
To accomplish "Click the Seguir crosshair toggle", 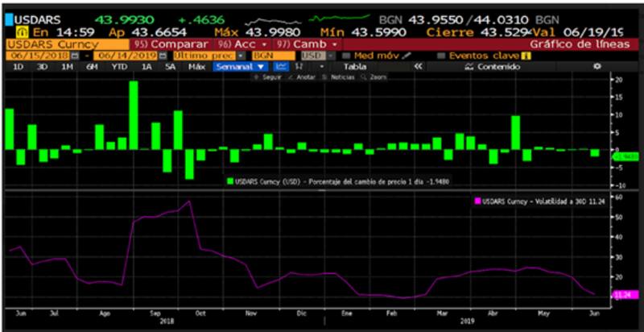I will coord(264,77).
